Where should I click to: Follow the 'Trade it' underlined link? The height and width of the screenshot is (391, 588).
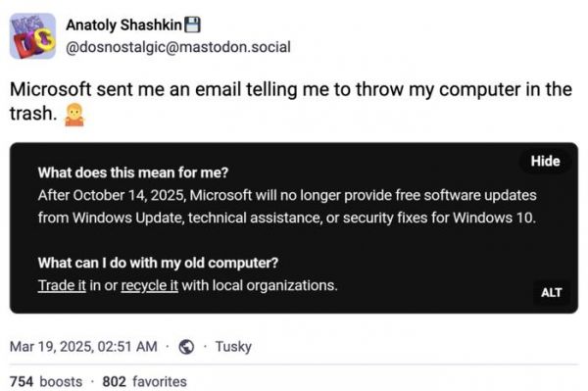[62, 285]
